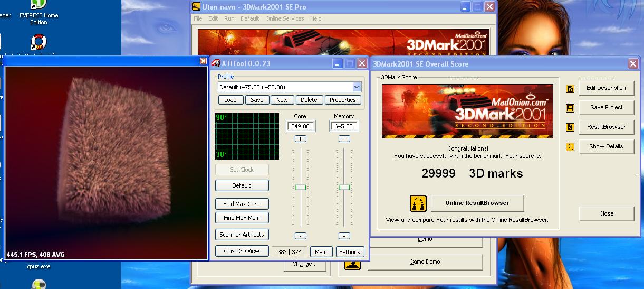Screen dimensions: 644x289
Task: Click Edit Description button
Action: (x=606, y=88)
